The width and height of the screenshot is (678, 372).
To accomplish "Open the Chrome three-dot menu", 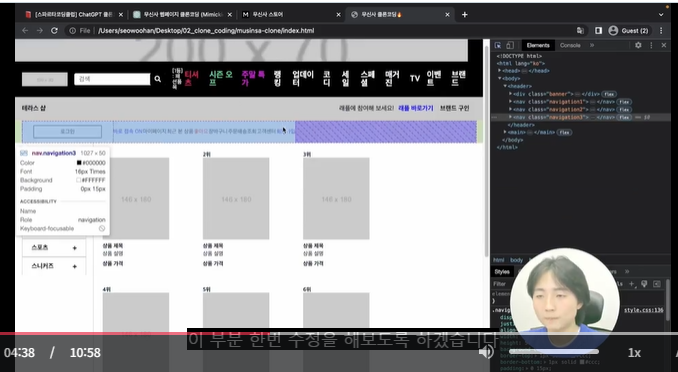I will point(661,30).
